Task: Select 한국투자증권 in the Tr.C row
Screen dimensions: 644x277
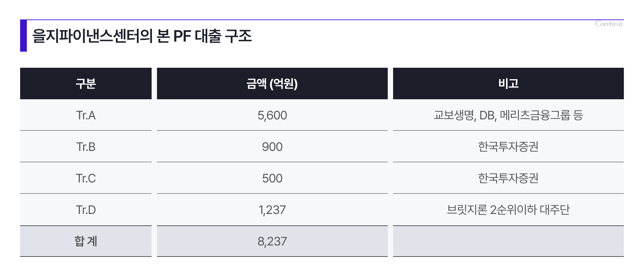Action: click(508, 178)
